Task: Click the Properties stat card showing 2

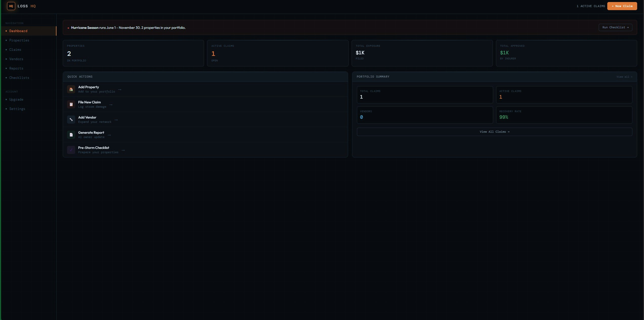Action: 133,53
